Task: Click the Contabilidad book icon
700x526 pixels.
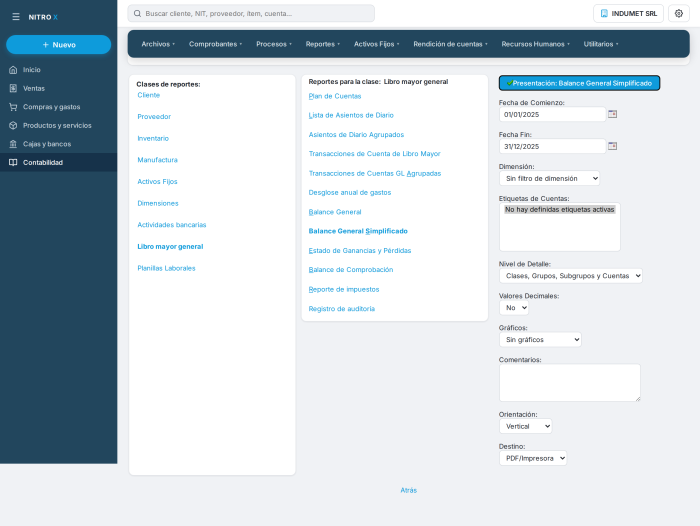Action: (13, 163)
